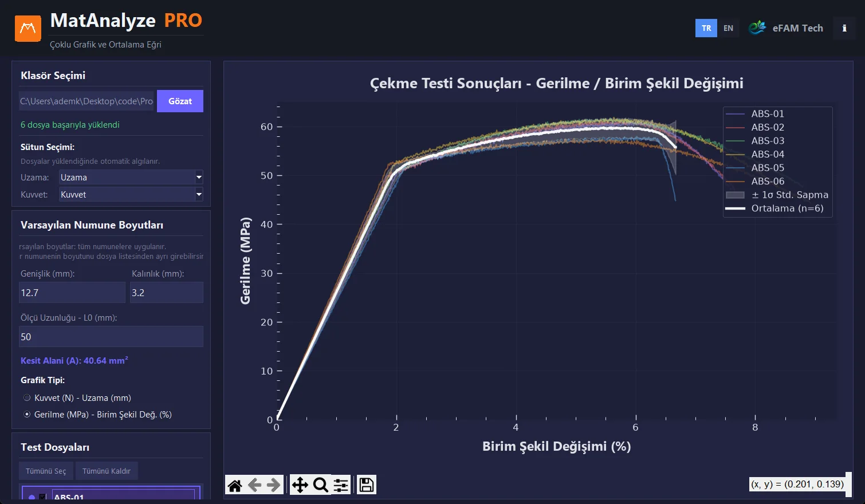Click 'Kesit Alanı (A): 40.64 mm²' text

click(x=74, y=360)
